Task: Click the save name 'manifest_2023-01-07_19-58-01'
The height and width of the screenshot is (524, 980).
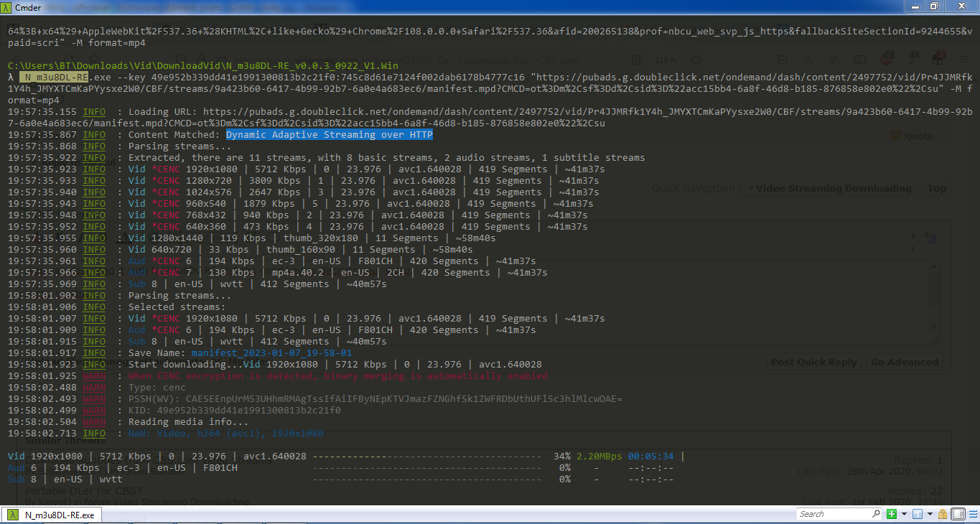Action: click(x=271, y=353)
